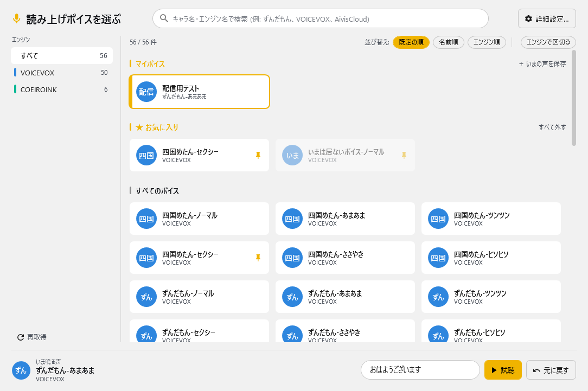
Task: Click the current voice avatar in bottom bar
Action: (x=21, y=370)
